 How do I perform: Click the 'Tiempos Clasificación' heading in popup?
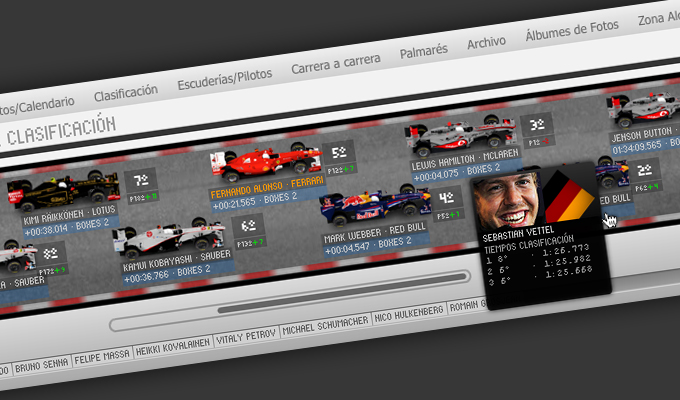(529, 244)
